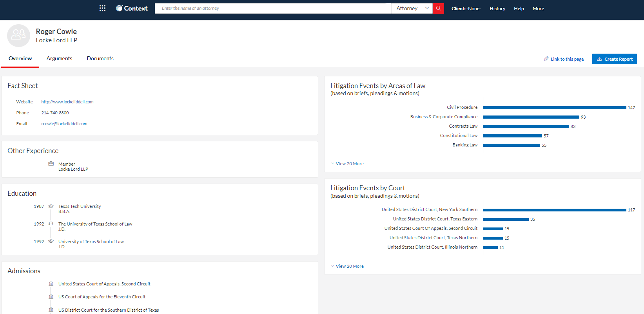Click the New York Southern bar showing 117
This screenshot has height=314, width=644.
point(555,210)
